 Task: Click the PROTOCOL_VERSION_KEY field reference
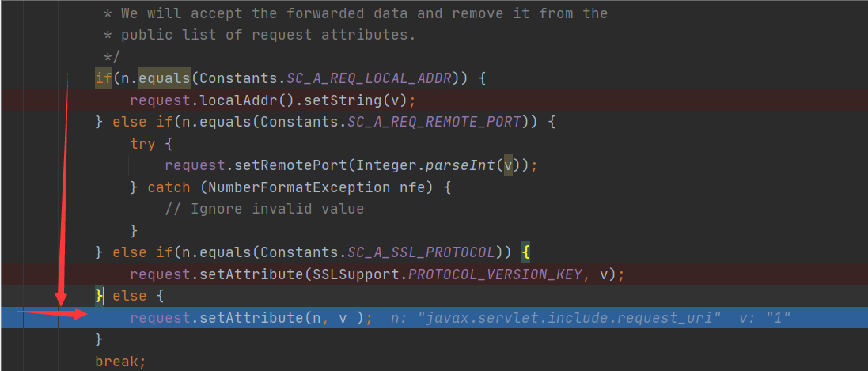click(x=495, y=274)
